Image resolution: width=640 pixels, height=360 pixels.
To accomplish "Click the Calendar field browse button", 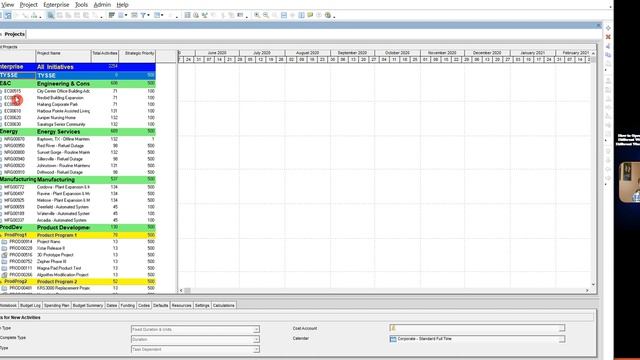I will [x=562, y=339].
